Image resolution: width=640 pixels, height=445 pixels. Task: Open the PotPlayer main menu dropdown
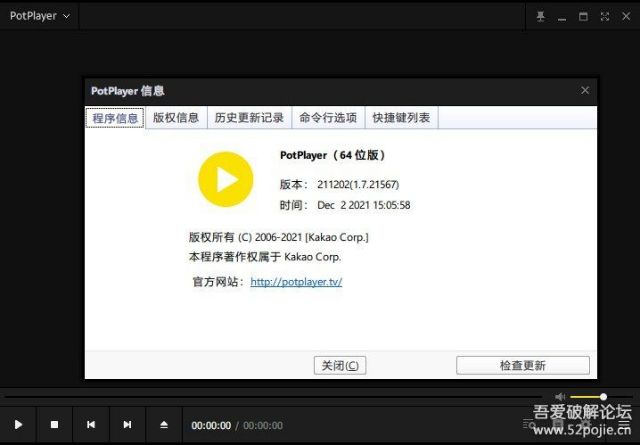click(40, 16)
